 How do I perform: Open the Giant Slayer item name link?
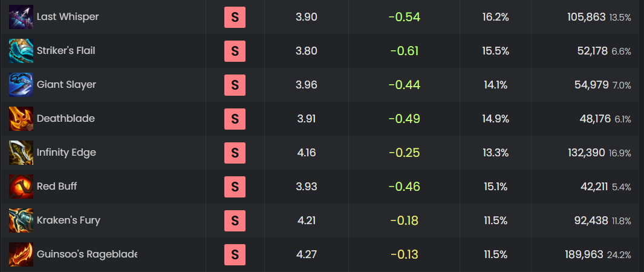tap(66, 85)
